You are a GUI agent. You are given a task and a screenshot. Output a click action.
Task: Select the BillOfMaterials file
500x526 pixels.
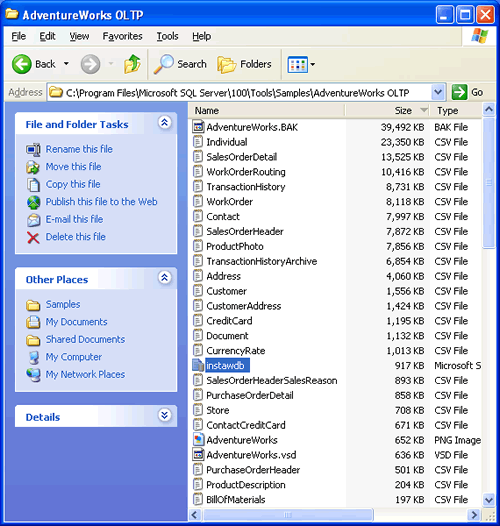(236, 499)
